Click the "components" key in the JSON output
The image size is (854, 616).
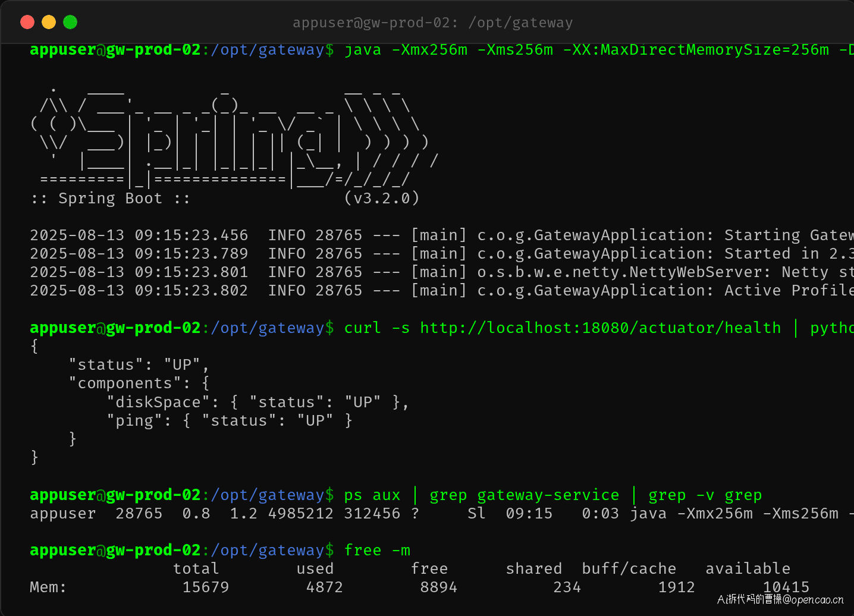[125, 383]
